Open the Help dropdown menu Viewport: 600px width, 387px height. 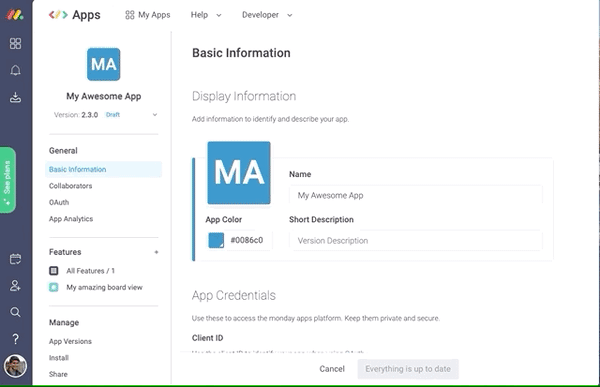pyautogui.click(x=206, y=15)
